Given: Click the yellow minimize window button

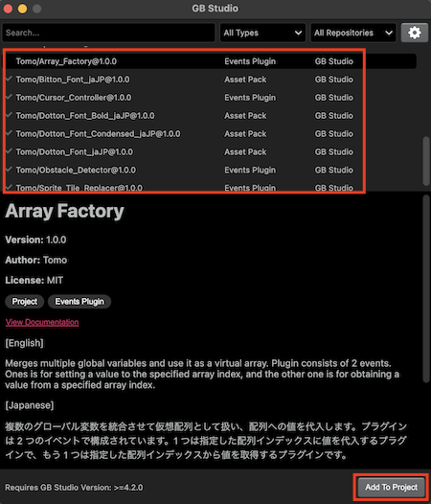Looking at the screenshot, I should point(22,9).
